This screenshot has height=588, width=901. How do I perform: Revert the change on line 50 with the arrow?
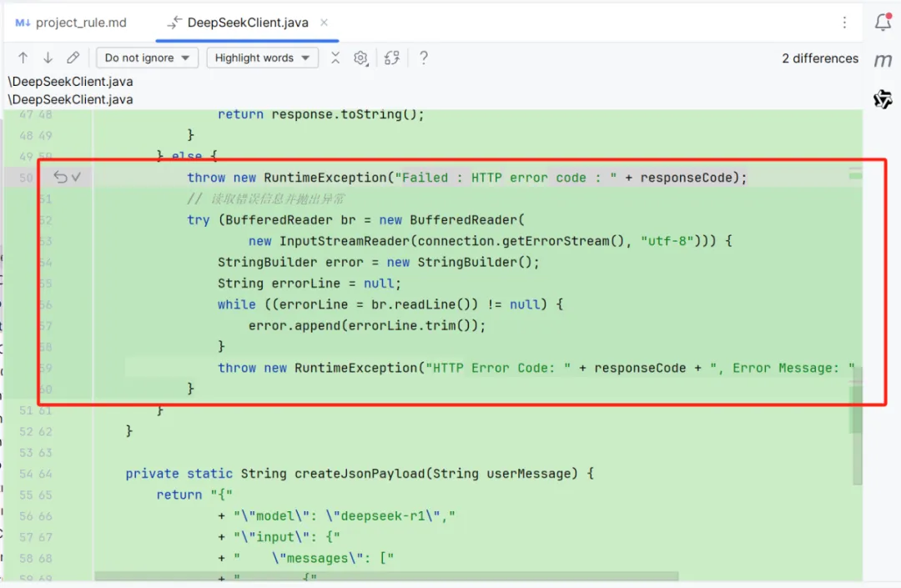[60, 177]
